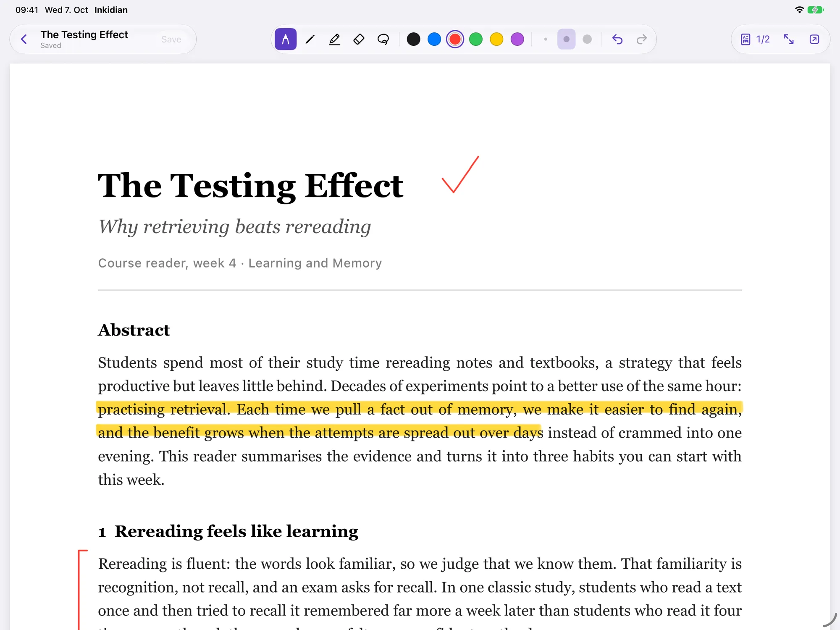Select the lasso selection tool
Screen dimensions: 840x630
(x=383, y=39)
